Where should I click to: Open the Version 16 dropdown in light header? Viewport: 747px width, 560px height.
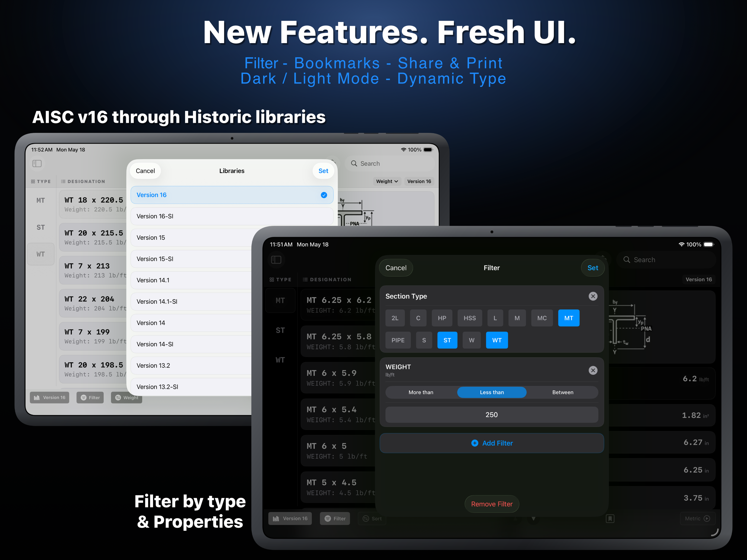[x=419, y=181]
